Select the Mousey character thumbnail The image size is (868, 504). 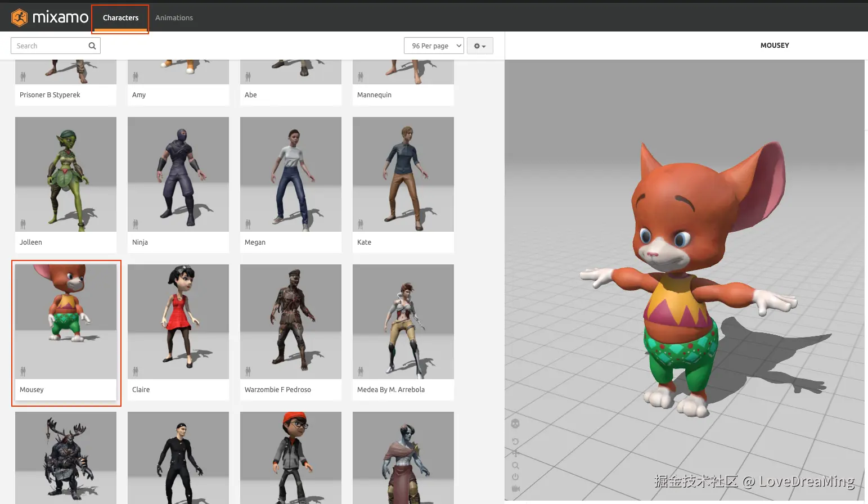66,322
